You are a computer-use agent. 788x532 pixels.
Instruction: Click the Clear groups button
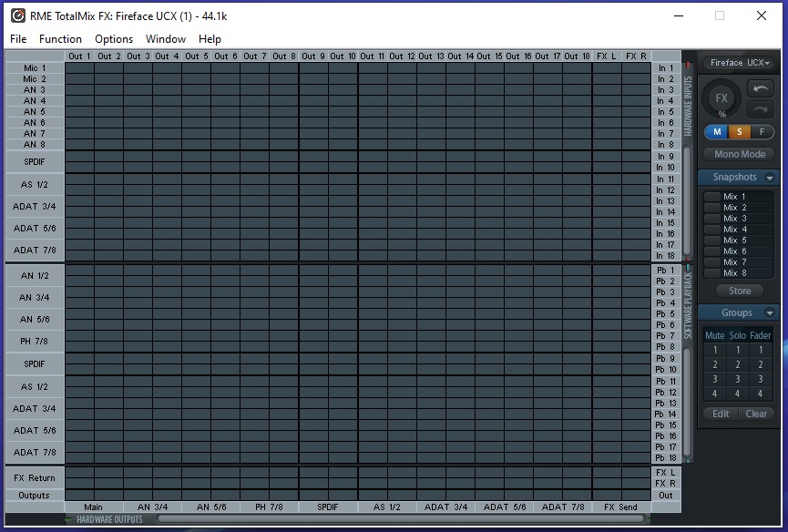(x=756, y=414)
